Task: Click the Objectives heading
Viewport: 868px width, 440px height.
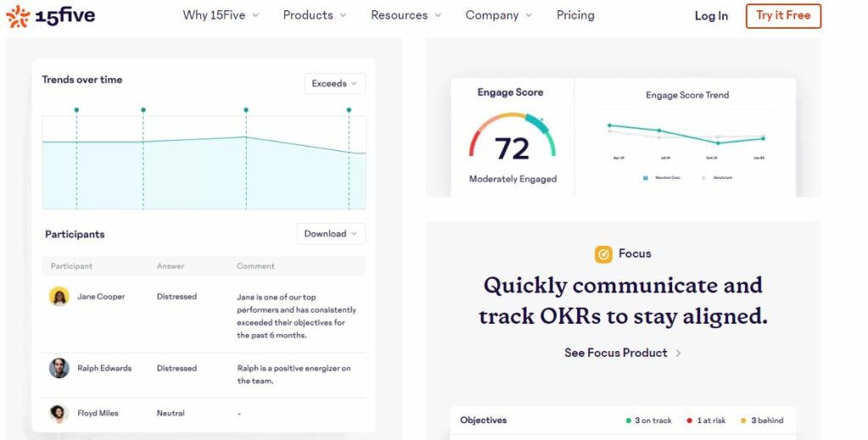Action: coord(483,420)
